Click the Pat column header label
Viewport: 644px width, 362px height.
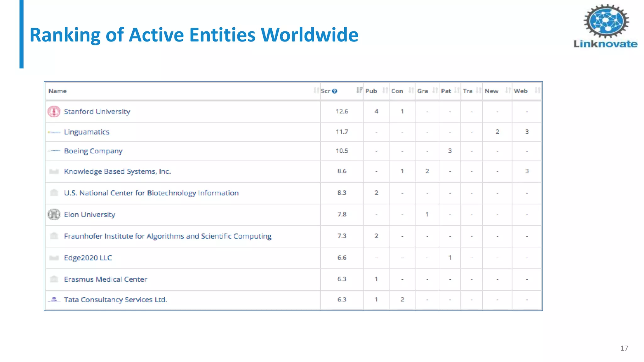pyautogui.click(x=446, y=91)
